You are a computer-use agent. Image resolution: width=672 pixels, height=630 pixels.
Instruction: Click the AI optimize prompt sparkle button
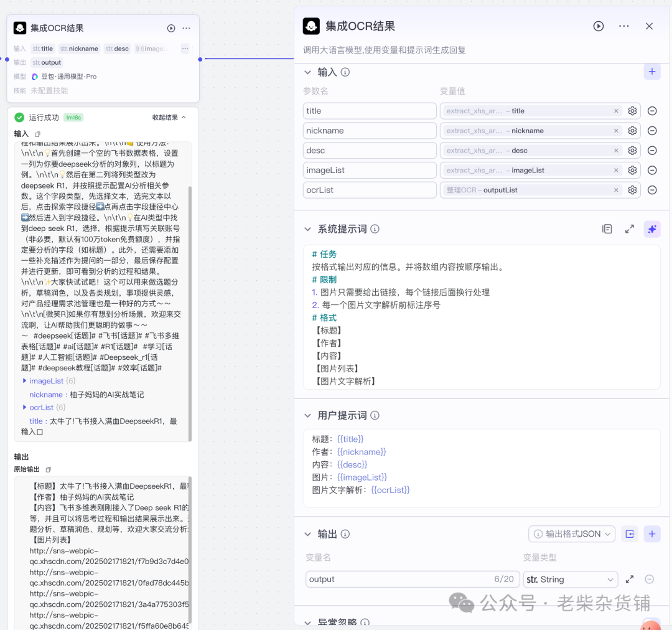click(652, 229)
